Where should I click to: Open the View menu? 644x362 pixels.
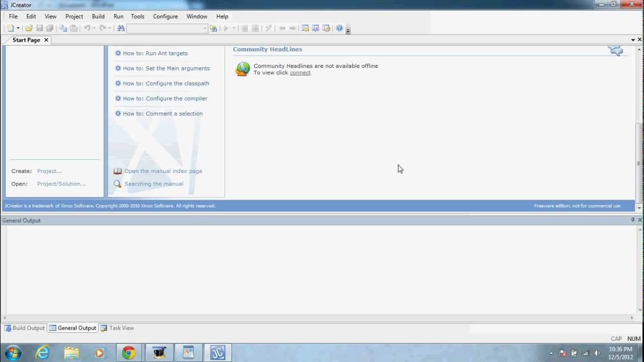(x=51, y=17)
